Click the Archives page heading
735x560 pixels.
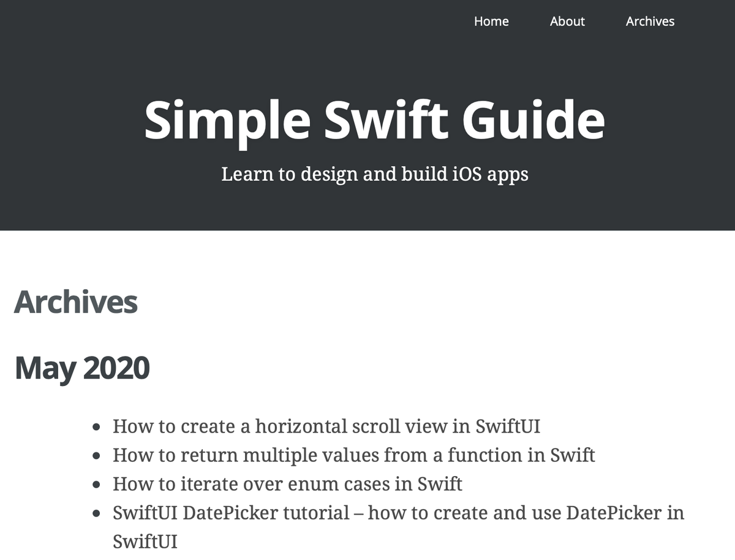click(77, 301)
